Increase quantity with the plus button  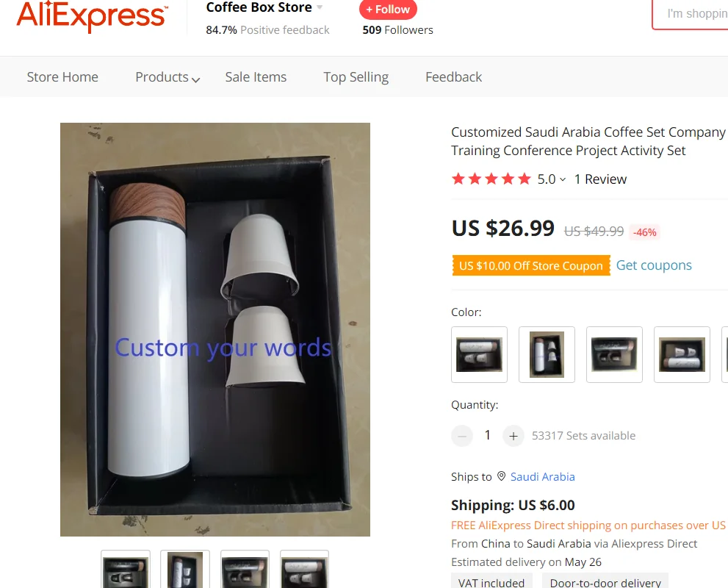(x=513, y=436)
